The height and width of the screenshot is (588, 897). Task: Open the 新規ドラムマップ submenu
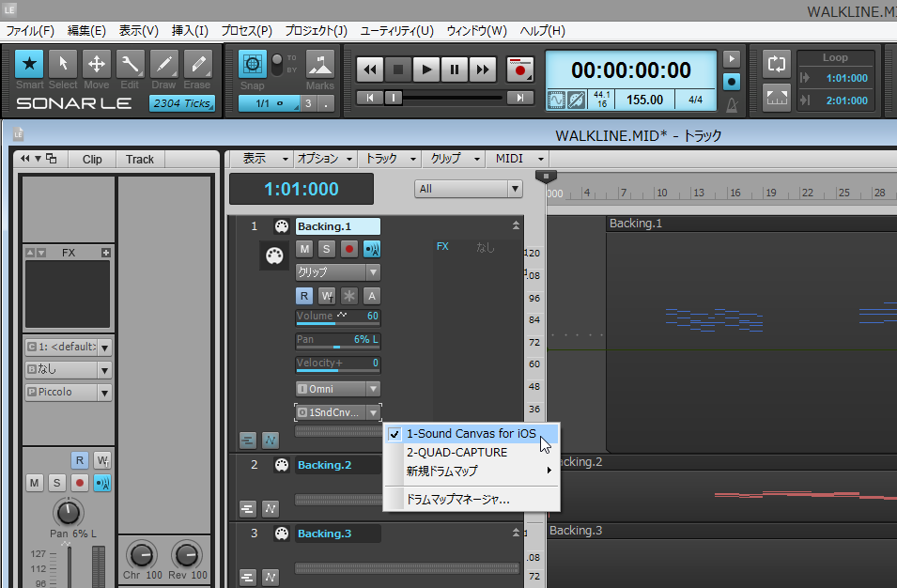point(472,472)
